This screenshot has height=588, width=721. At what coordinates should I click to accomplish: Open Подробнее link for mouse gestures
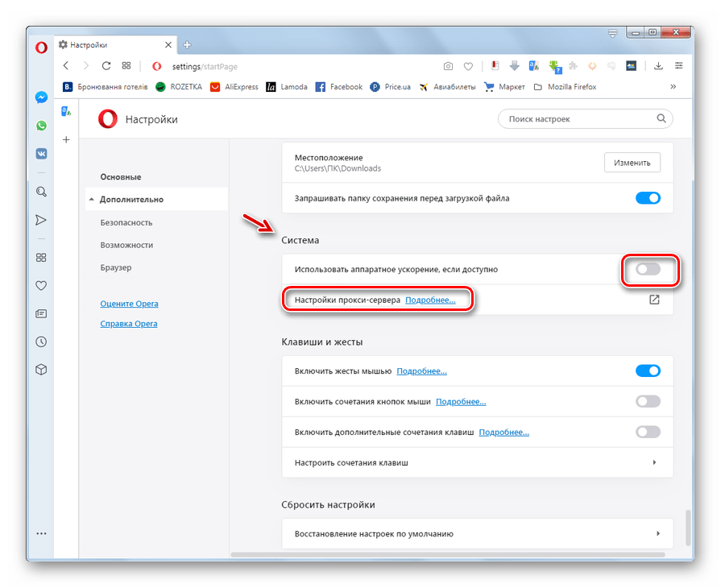(421, 371)
